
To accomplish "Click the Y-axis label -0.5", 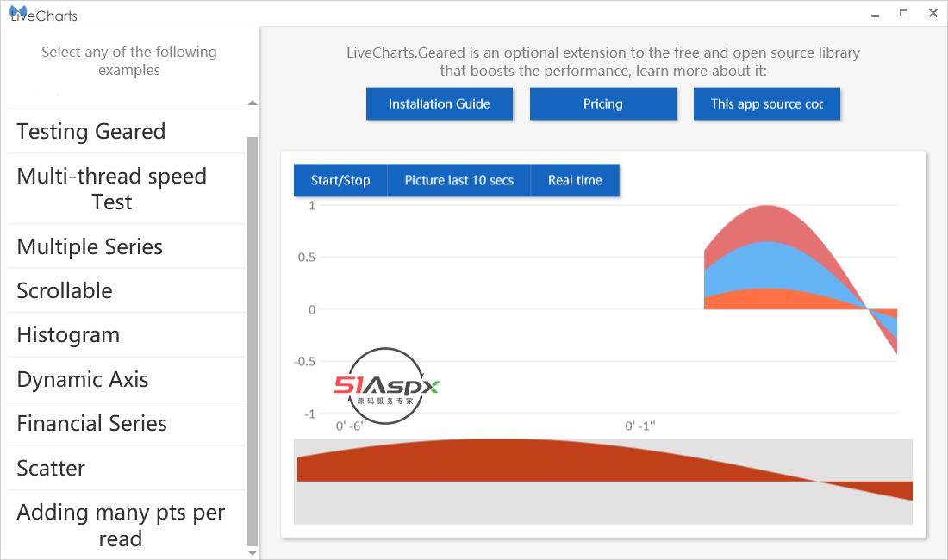I will point(305,362).
